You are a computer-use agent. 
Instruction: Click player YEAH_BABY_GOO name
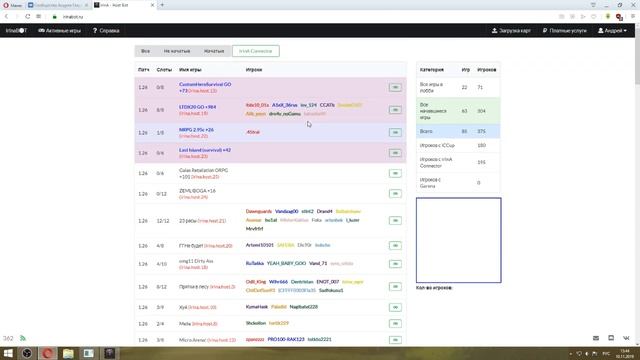click(286, 264)
